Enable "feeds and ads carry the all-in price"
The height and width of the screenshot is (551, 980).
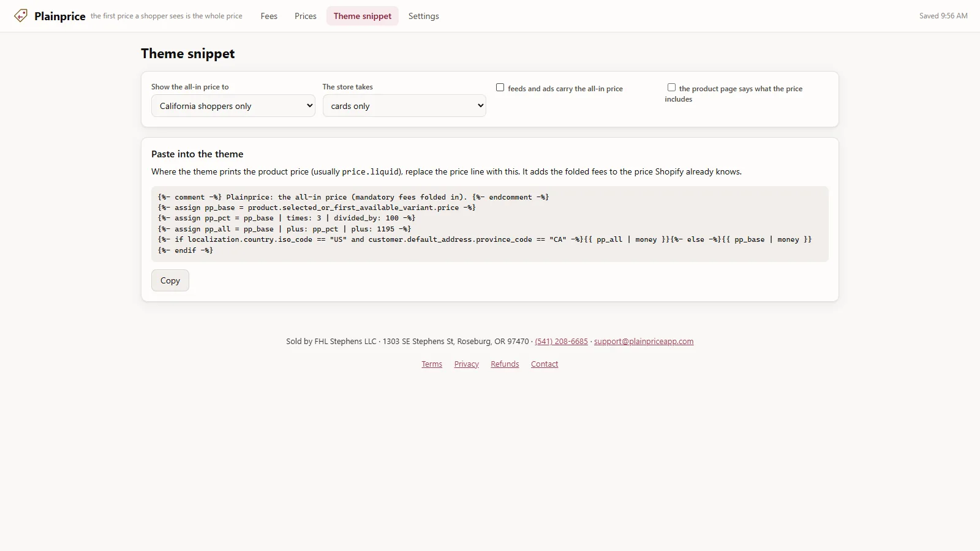(x=500, y=88)
